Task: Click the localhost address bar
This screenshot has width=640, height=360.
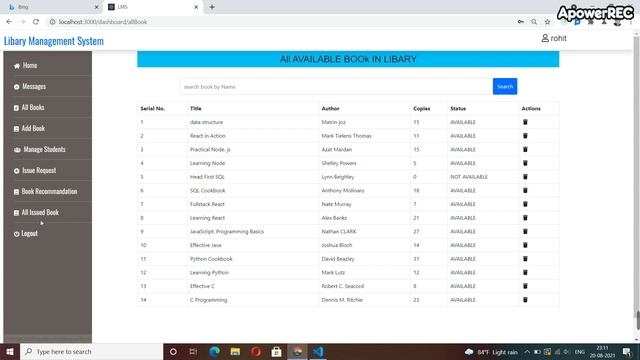Action: pos(282,22)
